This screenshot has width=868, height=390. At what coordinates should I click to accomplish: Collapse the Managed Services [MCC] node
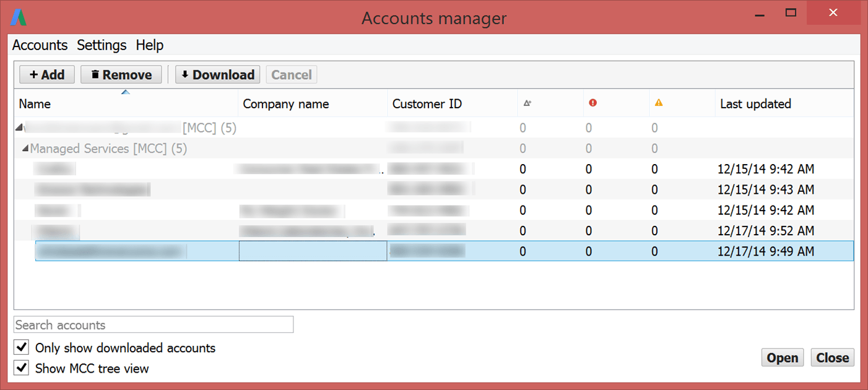[25, 149]
